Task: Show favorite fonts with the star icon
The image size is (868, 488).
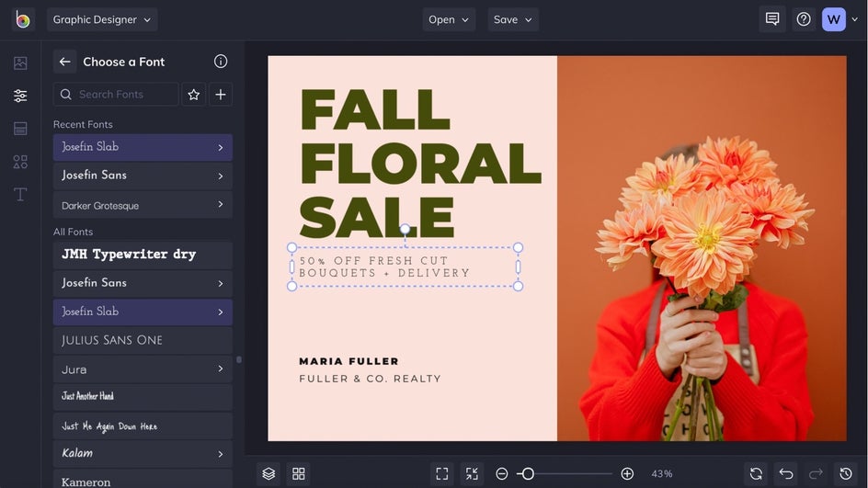Action: point(194,94)
